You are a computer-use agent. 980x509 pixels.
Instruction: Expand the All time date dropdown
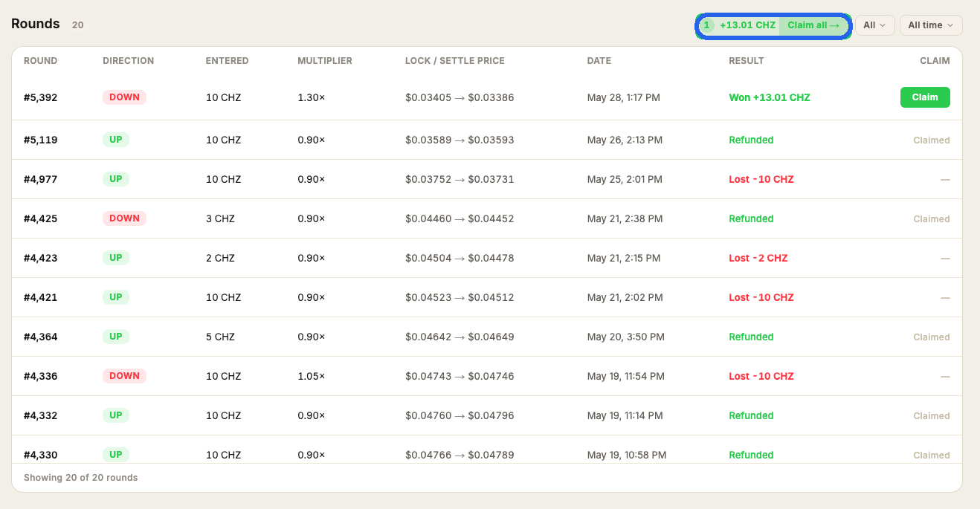931,25
